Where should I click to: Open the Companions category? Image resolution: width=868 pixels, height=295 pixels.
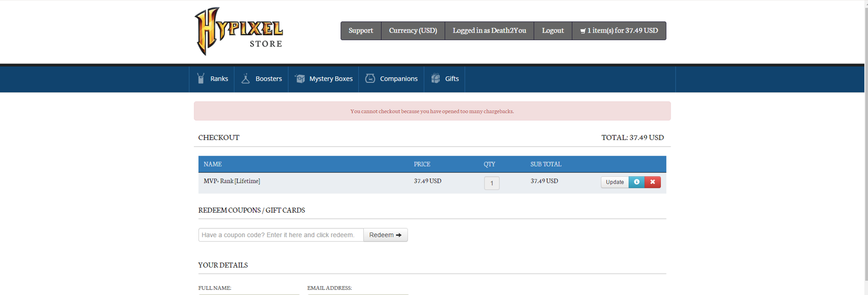[x=391, y=79]
